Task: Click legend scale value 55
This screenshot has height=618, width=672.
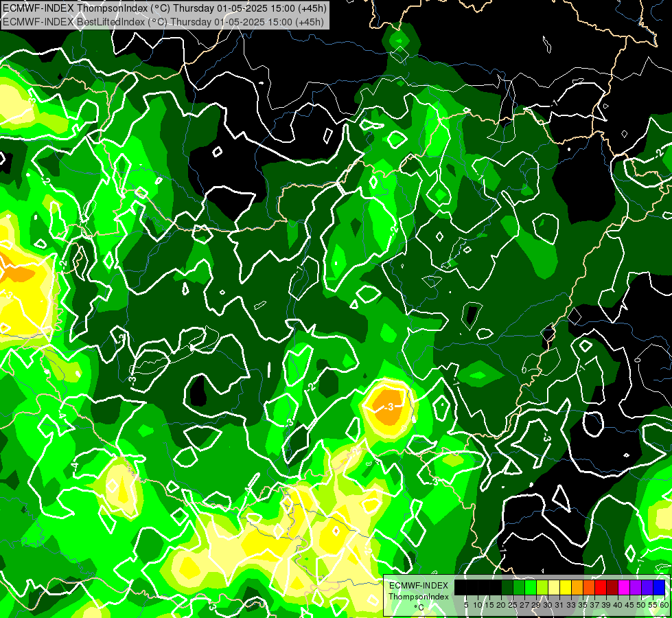Action: coord(653,605)
